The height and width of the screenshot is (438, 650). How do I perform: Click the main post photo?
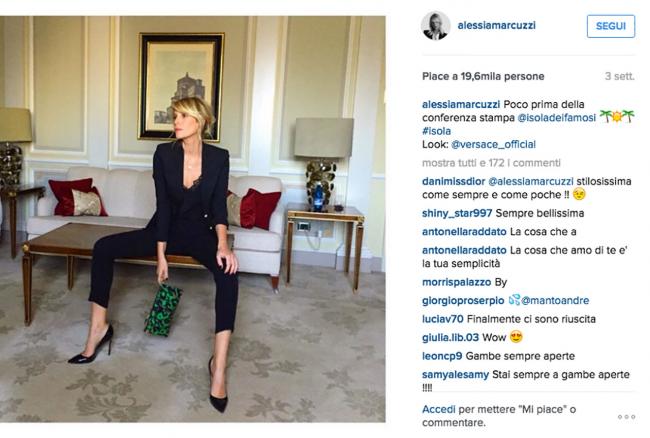(193, 219)
